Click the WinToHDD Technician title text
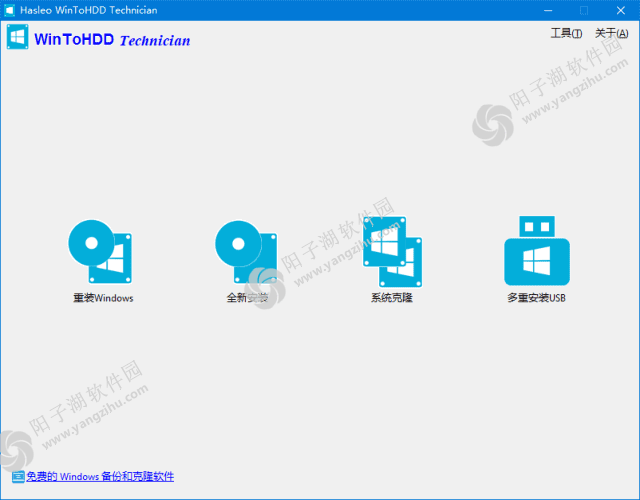640x500 pixels. (x=112, y=40)
